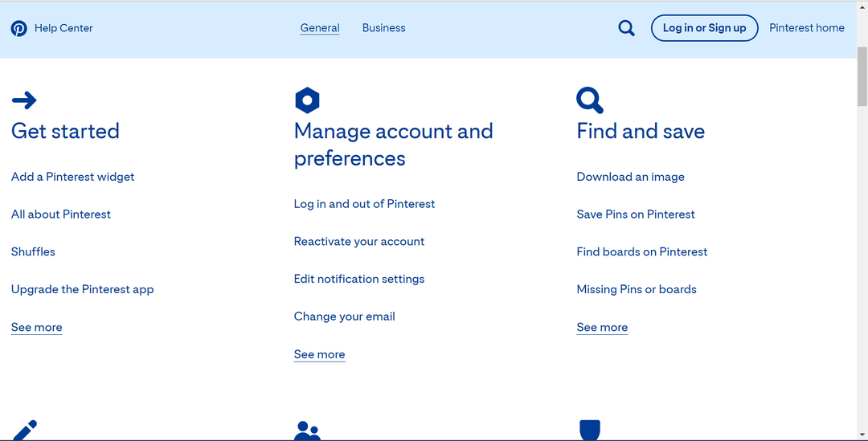Open the Pinterest home link
The width and height of the screenshot is (868, 441).
(x=807, y=27)
